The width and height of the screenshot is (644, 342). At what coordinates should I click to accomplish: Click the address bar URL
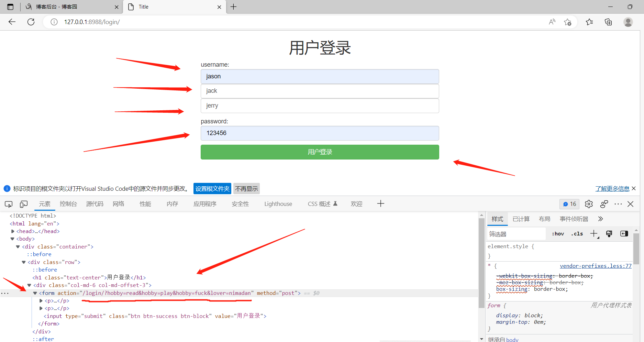pos(92,22)
